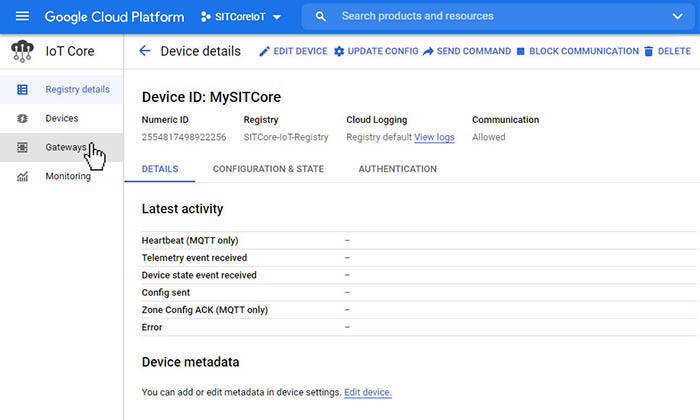This screenshot has height=420, width=700.
Task: Click the project hexagon dots icon
Action: point(205,17)
